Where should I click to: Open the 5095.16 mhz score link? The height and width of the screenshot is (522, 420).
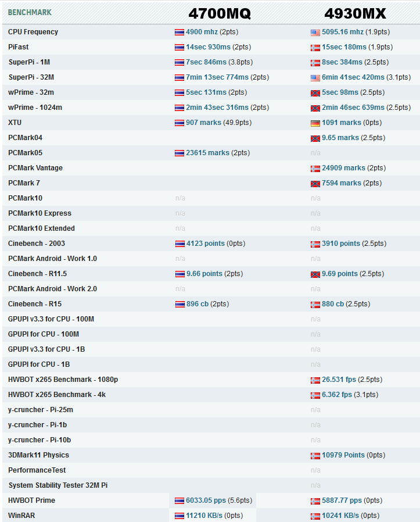click(343, 32)
